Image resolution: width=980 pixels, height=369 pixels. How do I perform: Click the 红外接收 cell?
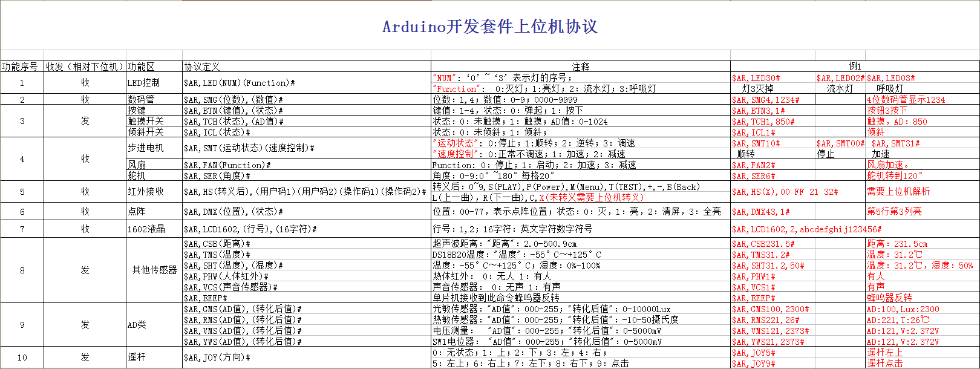point(154,192)
